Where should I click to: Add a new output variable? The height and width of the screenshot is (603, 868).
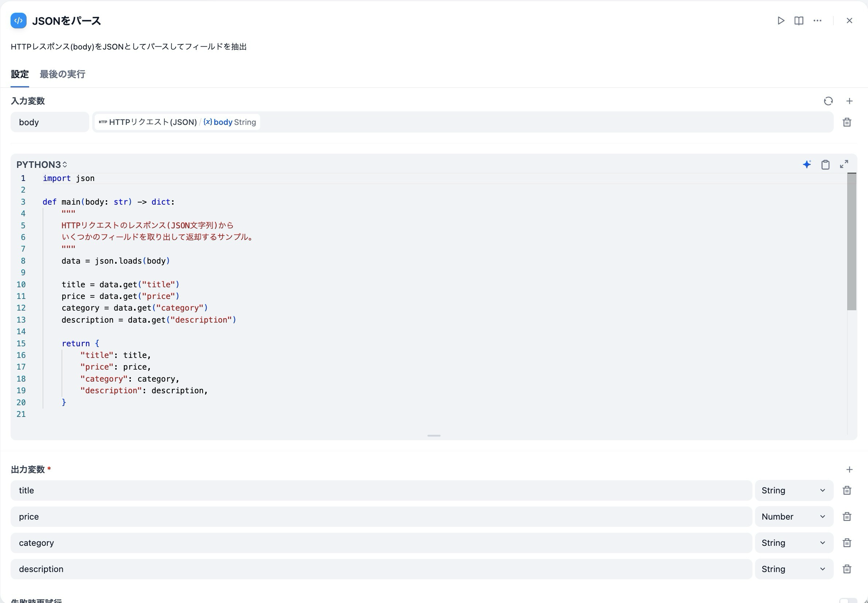coord(849,469)
